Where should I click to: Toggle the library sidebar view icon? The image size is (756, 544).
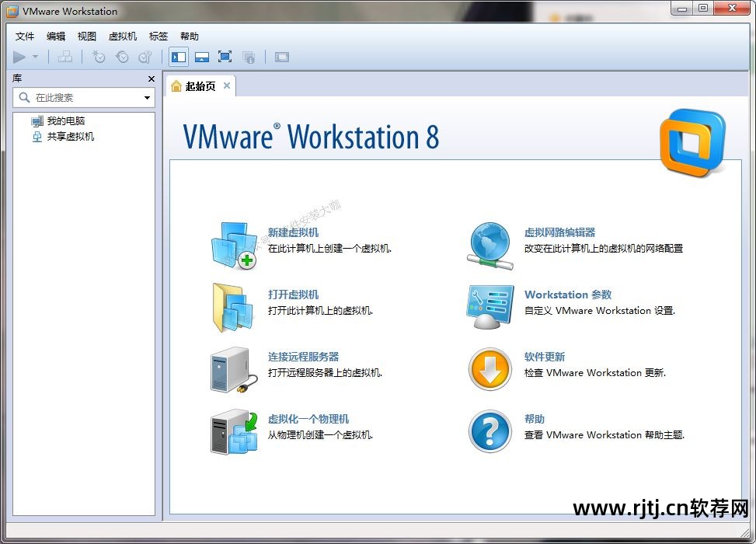179,58
